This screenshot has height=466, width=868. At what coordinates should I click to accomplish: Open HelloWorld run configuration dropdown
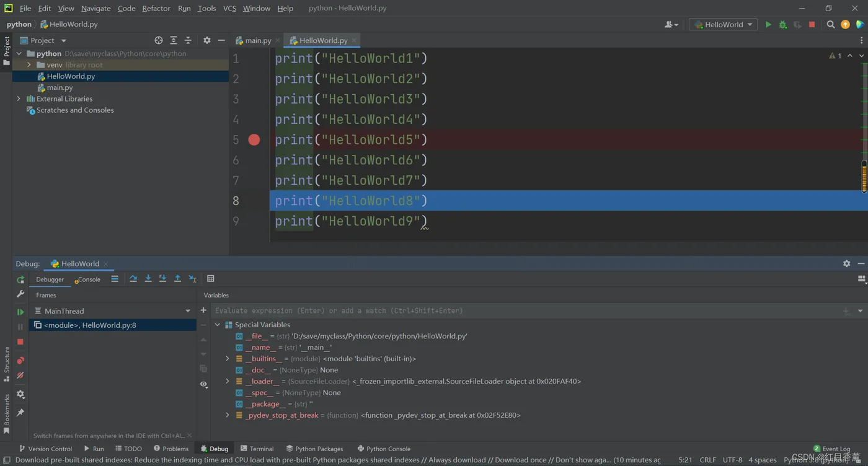723,24
